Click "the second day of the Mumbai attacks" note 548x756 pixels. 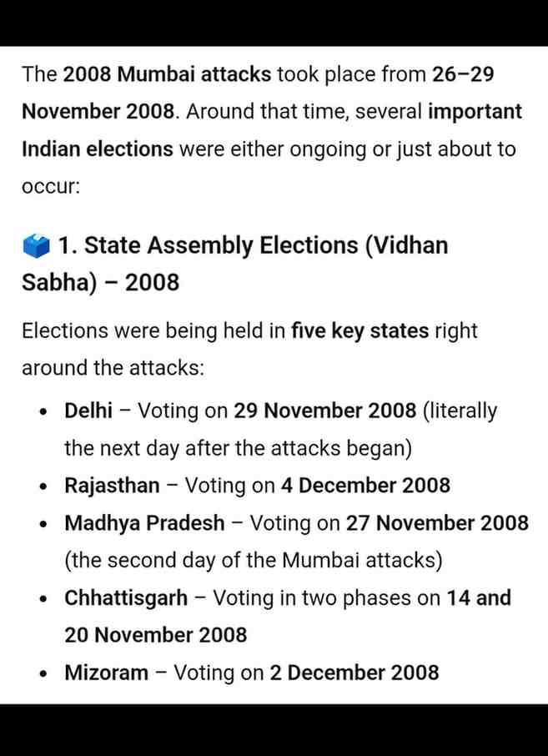click(x=254, y=561)
